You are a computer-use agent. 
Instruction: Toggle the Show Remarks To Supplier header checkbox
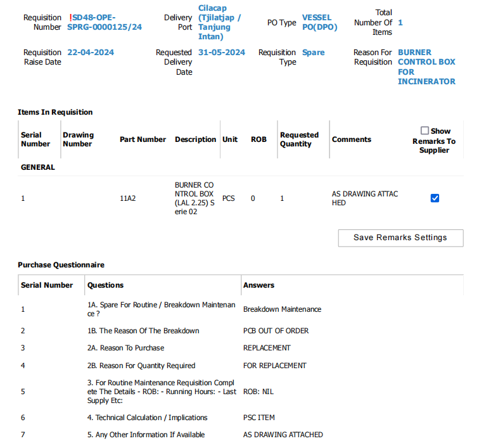425,131
